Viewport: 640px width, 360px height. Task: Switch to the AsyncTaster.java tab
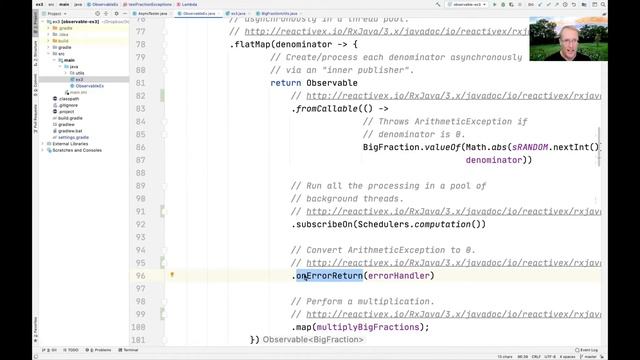[x=151, y=13]
